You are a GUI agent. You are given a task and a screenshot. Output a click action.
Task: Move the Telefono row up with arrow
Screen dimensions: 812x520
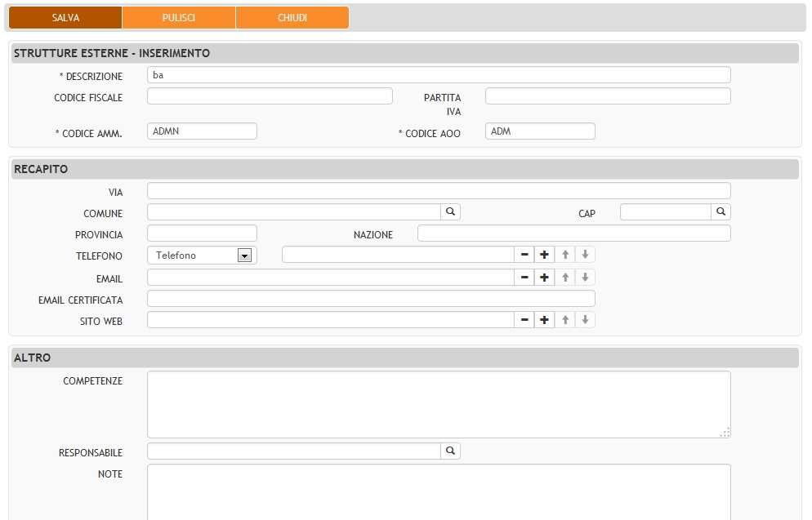[565, 256]
